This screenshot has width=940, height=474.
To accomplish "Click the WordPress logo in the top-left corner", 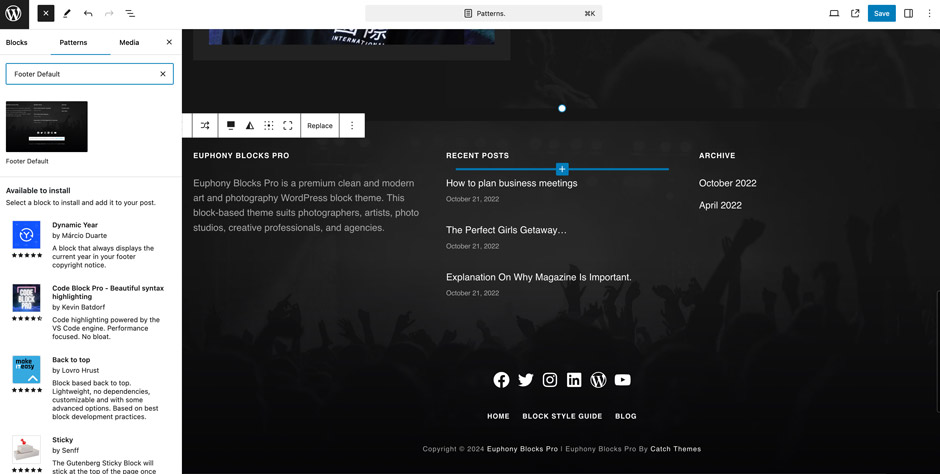I will 14,14.
